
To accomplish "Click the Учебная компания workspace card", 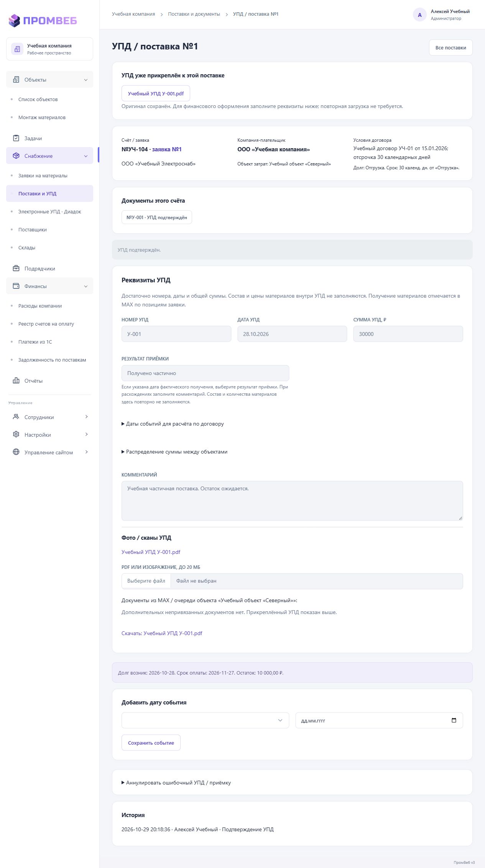I will coord(49,49).
